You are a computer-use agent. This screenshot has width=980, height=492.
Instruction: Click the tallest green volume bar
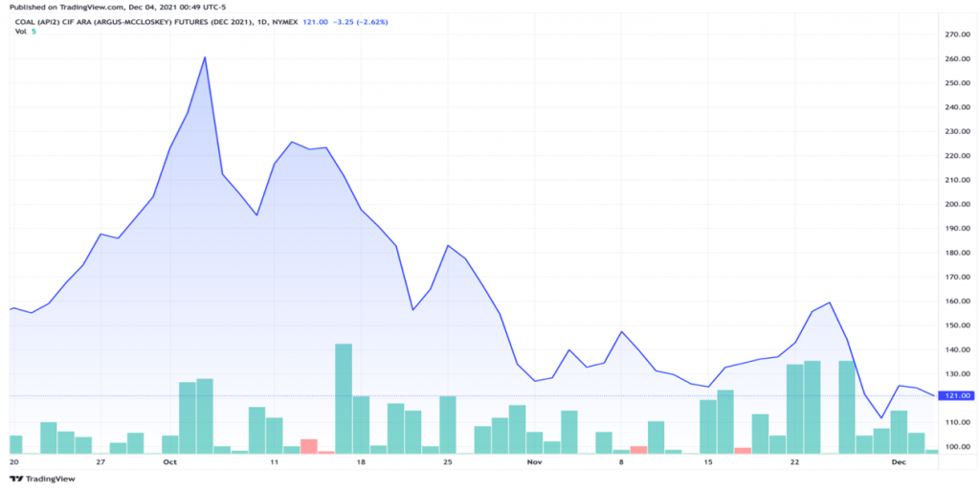point(344,397)
